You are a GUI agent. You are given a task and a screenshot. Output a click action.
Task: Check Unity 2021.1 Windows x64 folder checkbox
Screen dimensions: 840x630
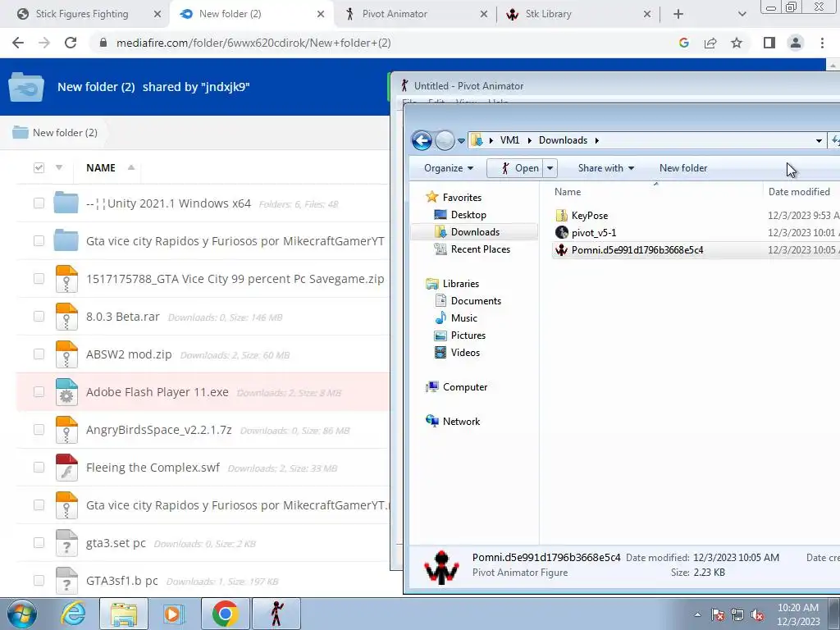(x=39, y=203)
